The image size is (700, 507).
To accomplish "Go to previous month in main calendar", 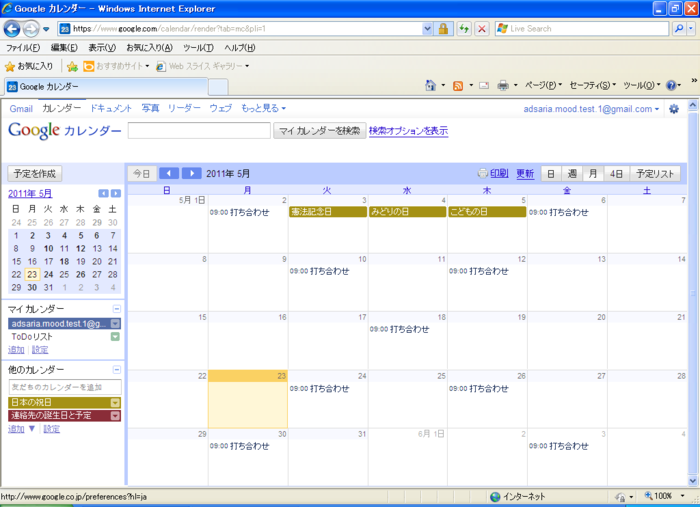I will pyautogui.click(x=169, y=173).
